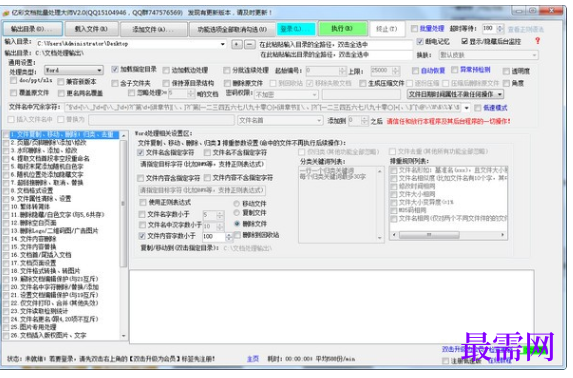The width and height of the screenshot is (573, 378).
Task: Click the 添加文件 button
Action: tap(153, 29)
